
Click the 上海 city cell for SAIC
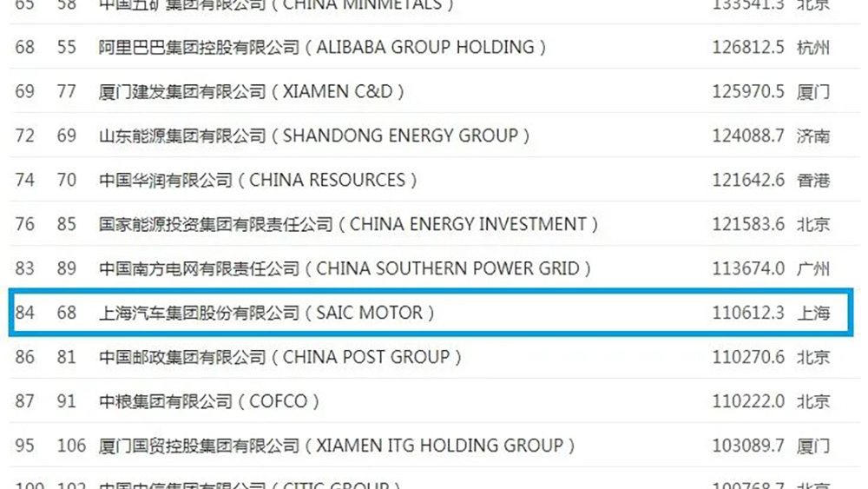coord(813,313)
